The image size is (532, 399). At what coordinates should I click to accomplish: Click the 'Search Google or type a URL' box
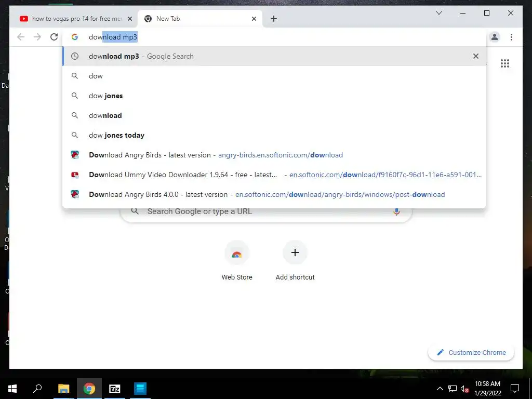[x=267, y=211]
